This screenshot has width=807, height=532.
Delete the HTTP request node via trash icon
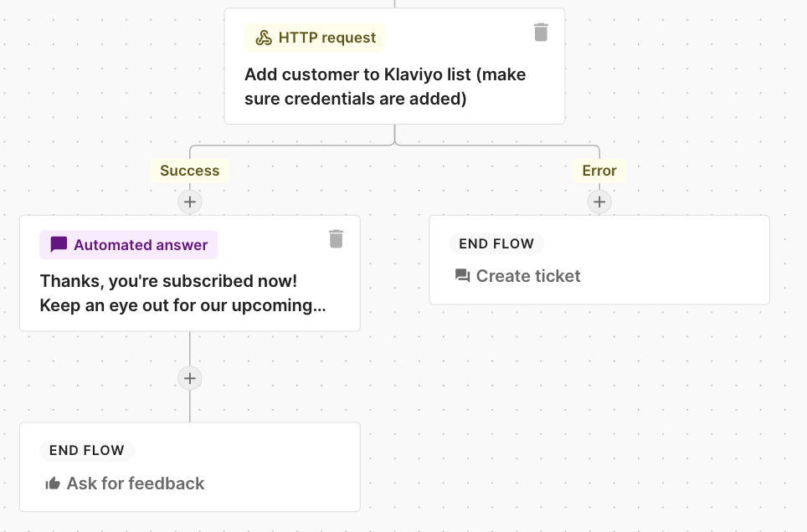pos(541,31)
